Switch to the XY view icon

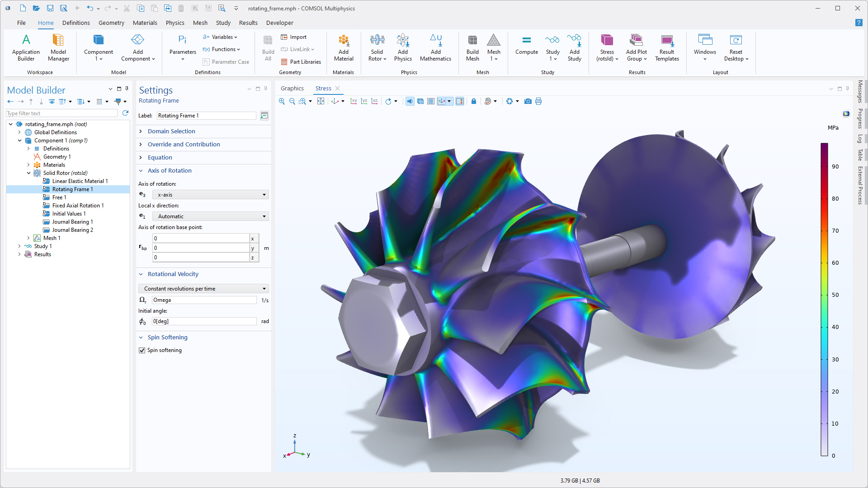pyautogui.click(x=354, y=101)
